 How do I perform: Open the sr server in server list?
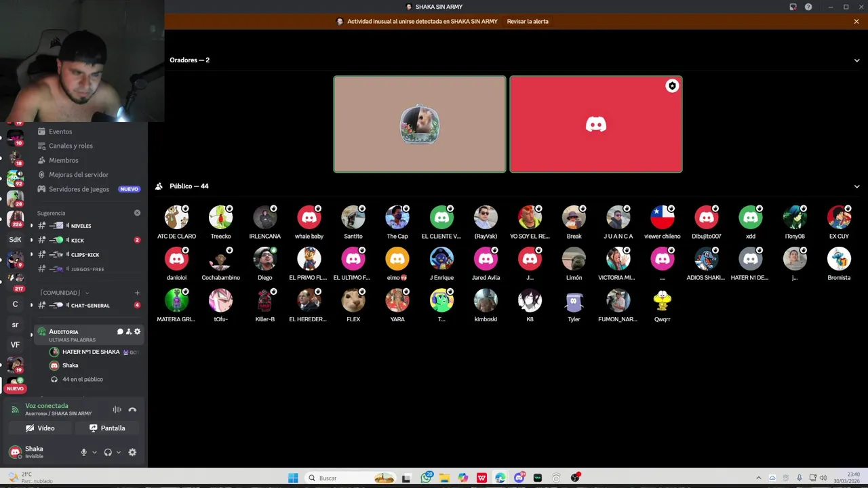pyautogui.click(x=15, y=325)
